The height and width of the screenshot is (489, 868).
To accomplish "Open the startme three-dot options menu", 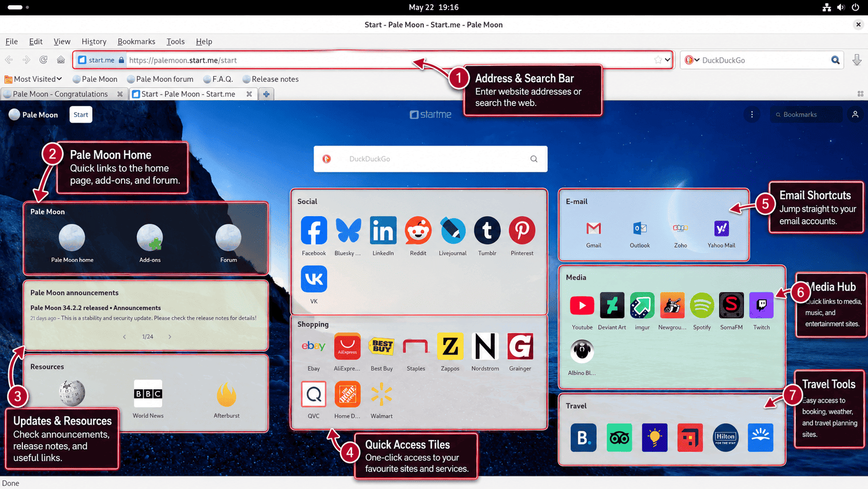I will (752, 114).
